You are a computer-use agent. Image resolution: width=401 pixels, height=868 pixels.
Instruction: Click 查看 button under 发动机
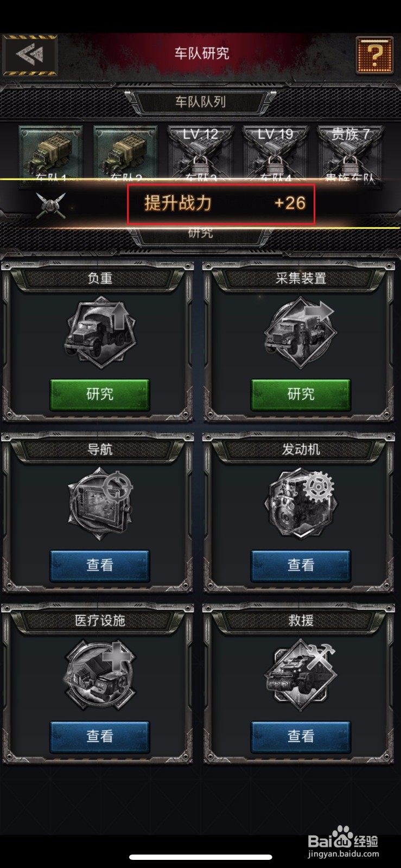[x=301, y=566]
